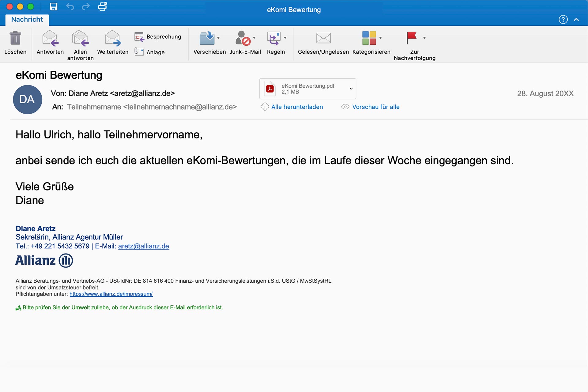Open the Verschieben dropdown arrow

[218, 38]
